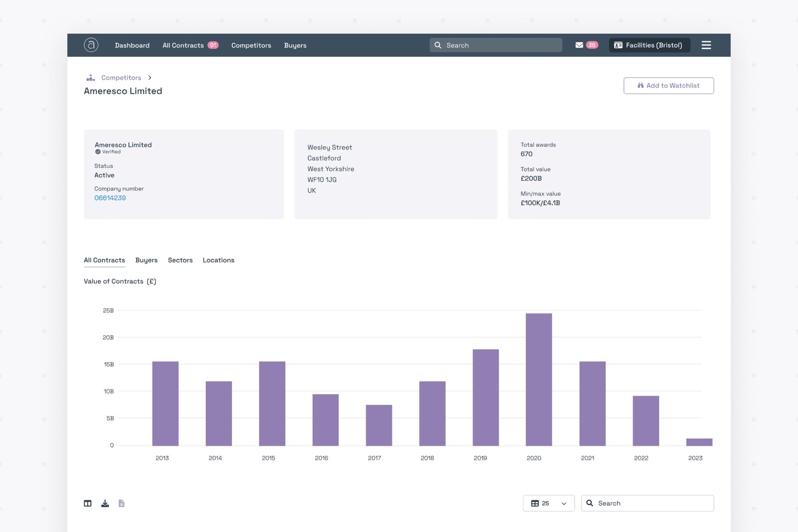Switch to the Buyers tab
The height and width of the screenshot is (532, 798).
pyautogui.click(x=147, y=260)
